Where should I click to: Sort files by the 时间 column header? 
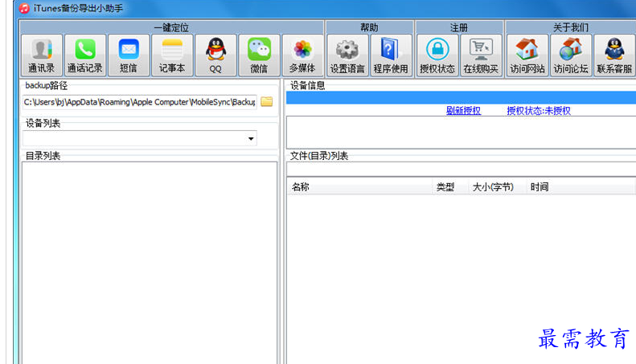tap(580, 187)
